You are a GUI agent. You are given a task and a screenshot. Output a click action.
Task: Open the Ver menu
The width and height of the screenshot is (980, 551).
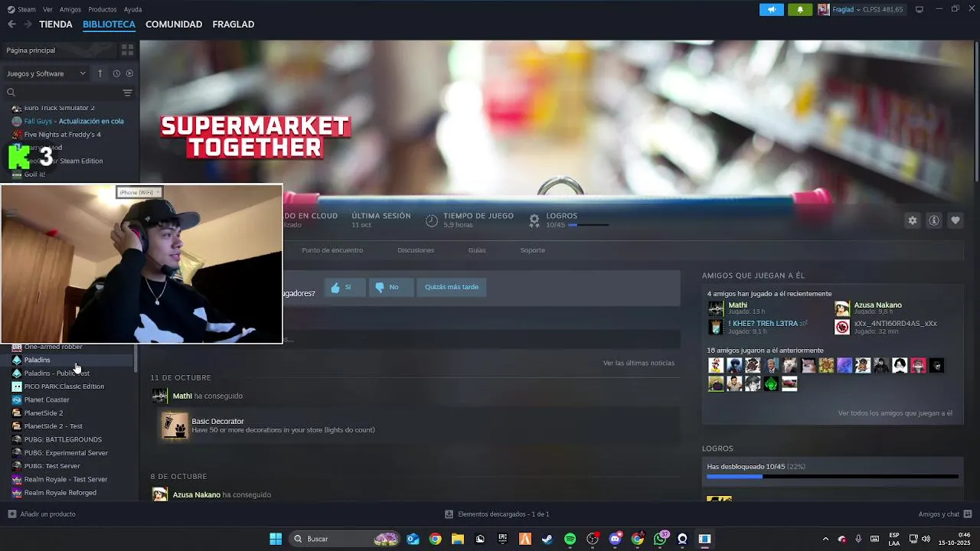point(48,9)
